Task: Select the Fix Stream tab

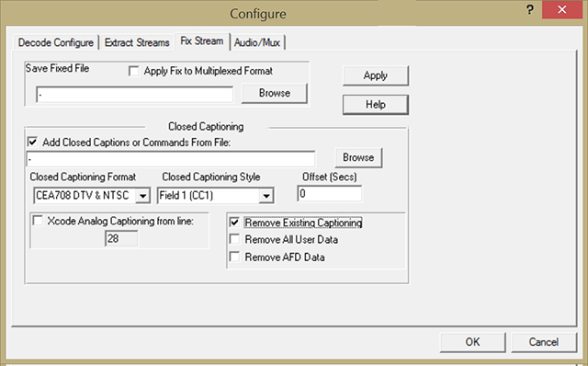Action: tap(202, 40)
